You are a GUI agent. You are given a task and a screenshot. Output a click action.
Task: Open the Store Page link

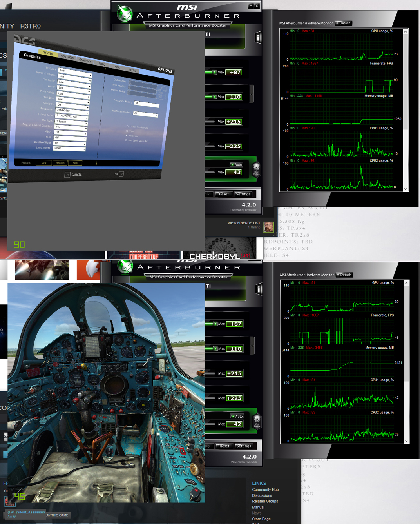point(261,519)
